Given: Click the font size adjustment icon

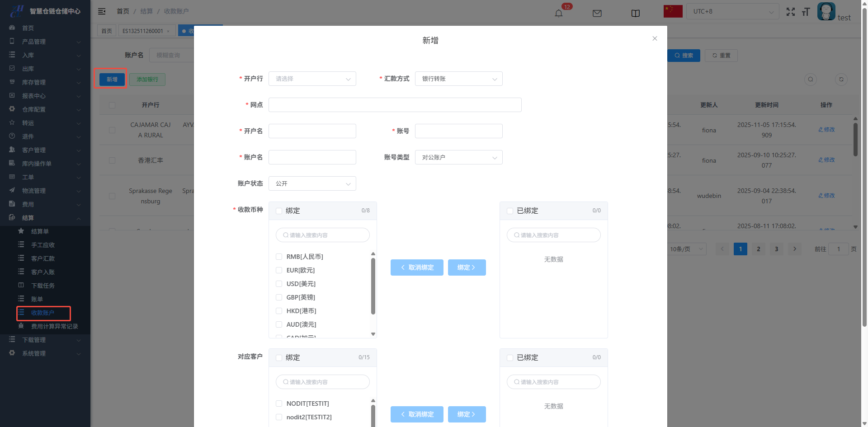Looking at the screenshot, I should pyautogui.click(x=806, y=12).
